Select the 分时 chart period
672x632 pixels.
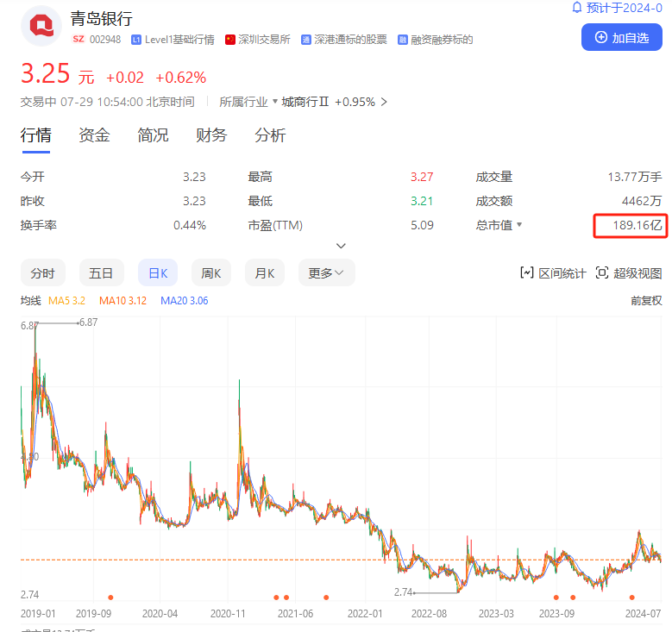pyautogui.click(x=43, y=272)
